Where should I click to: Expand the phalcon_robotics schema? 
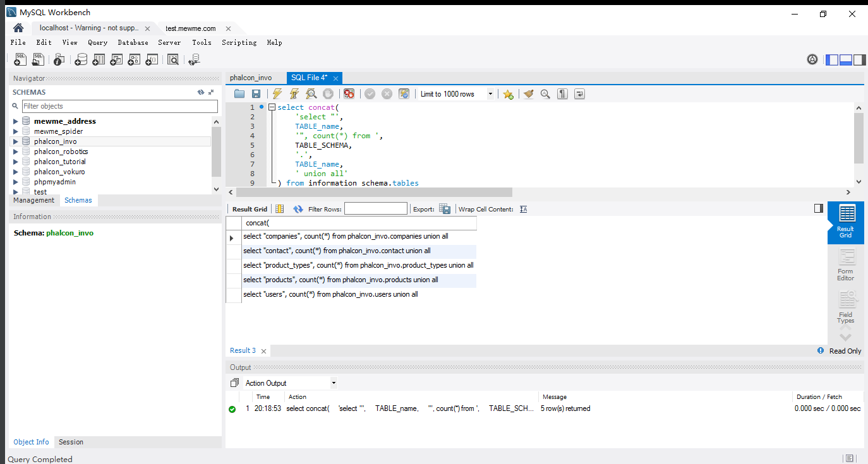coord(16,152)
